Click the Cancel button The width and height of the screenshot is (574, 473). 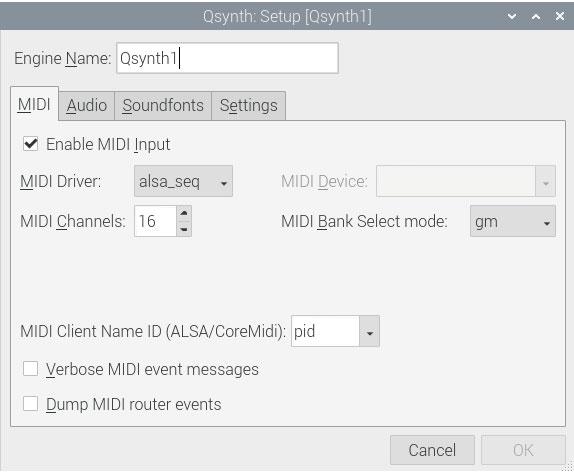coord(432,450)
